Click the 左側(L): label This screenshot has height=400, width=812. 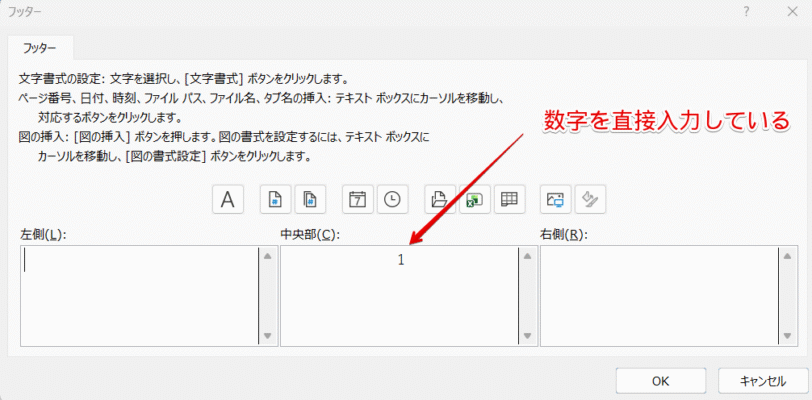click(45, 234)
